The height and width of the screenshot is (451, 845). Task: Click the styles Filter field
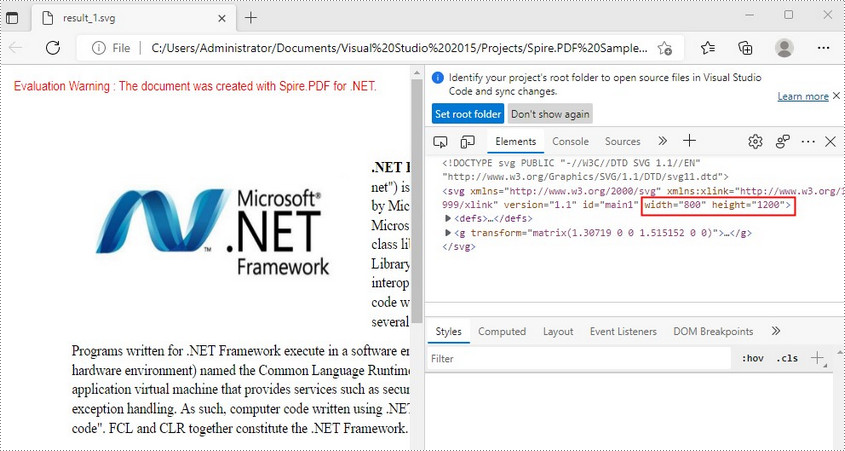point(579,359)
